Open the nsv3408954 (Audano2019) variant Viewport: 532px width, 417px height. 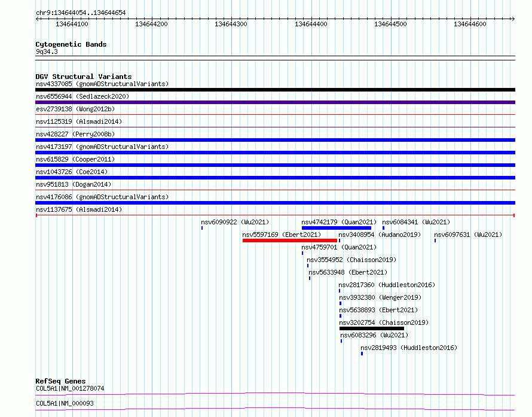380,235
